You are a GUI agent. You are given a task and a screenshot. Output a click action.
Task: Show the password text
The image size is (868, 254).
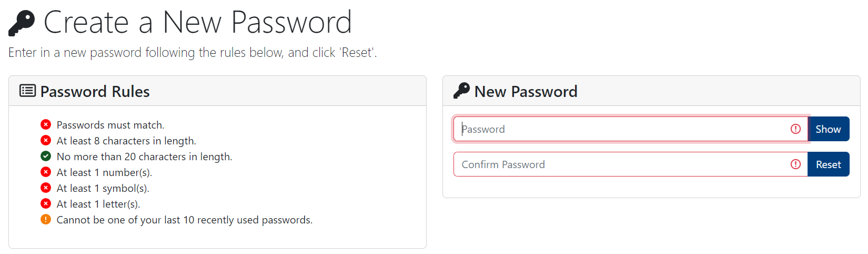[x=828, y=129]
